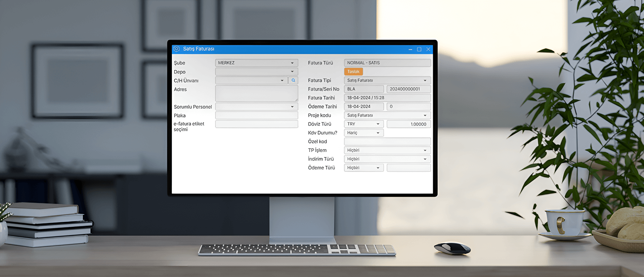Click the Ödeme Tarihi date 18-04-2024

pyautogui.click(x=364, y=107)
